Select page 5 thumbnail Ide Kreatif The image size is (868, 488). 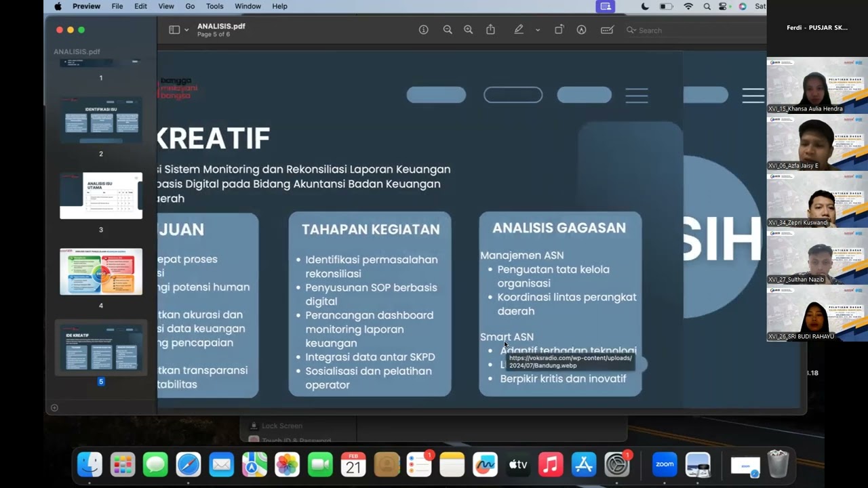[101, 348]
